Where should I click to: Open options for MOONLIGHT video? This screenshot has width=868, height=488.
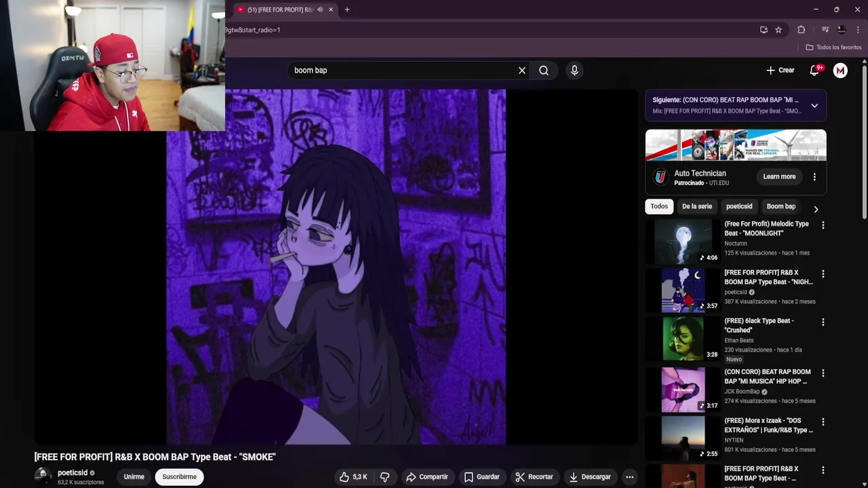tap(823, 225)
